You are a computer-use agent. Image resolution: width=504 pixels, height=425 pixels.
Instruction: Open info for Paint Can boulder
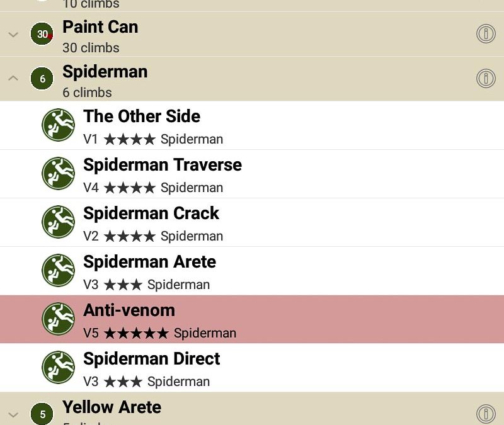coord(485,34)
